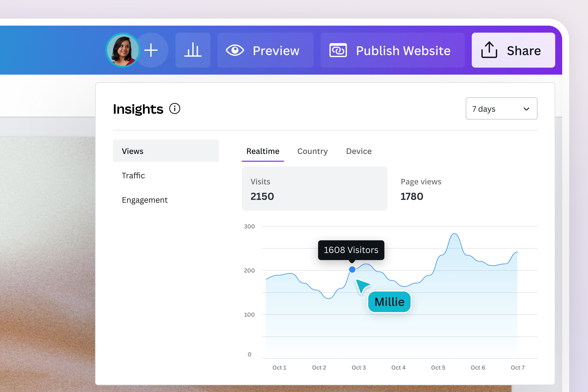Open the bar chart insights icon
The width and height of the screenshot is (588, 392).
193,50
